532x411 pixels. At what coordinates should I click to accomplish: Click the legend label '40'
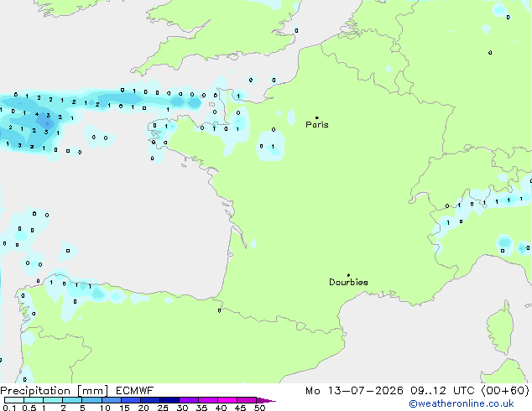[221, 408]
